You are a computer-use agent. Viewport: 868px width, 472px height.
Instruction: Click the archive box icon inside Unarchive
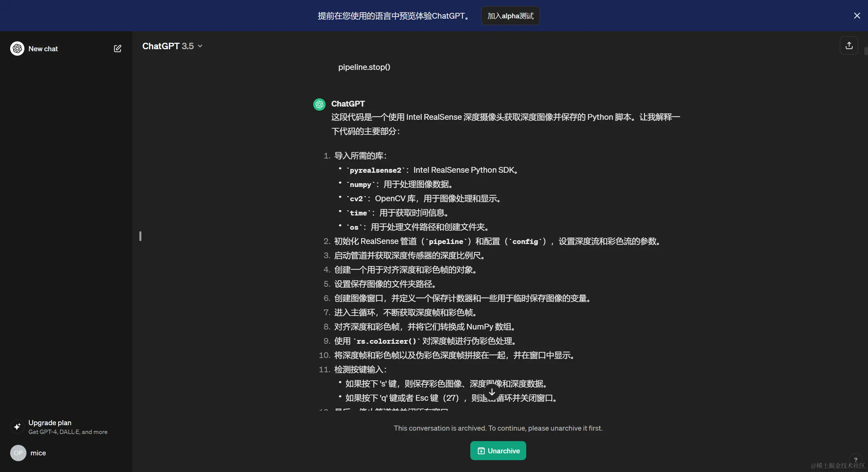[x=481, y=451]
